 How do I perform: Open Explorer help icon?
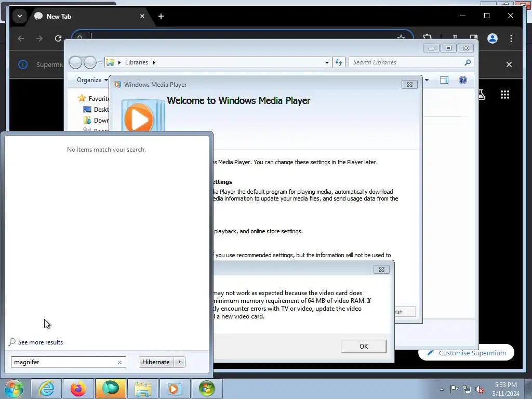tap(463, 80)
